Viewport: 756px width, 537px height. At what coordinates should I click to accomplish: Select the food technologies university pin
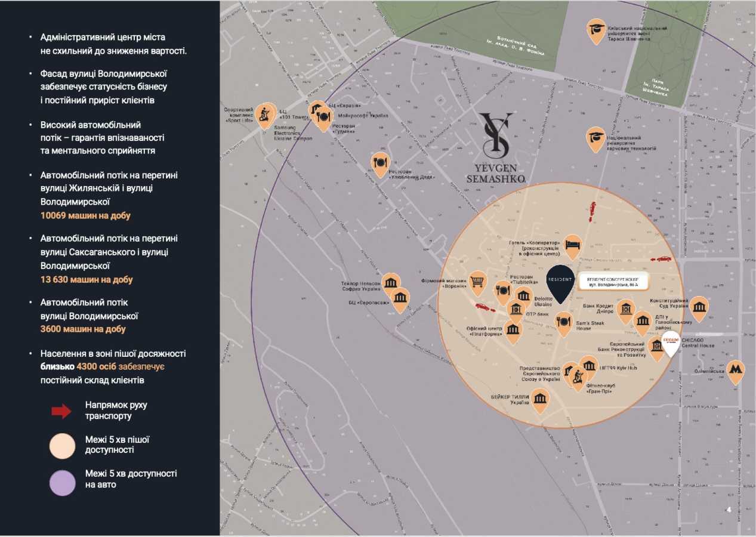pyautogui.click(x=595, y=137)
